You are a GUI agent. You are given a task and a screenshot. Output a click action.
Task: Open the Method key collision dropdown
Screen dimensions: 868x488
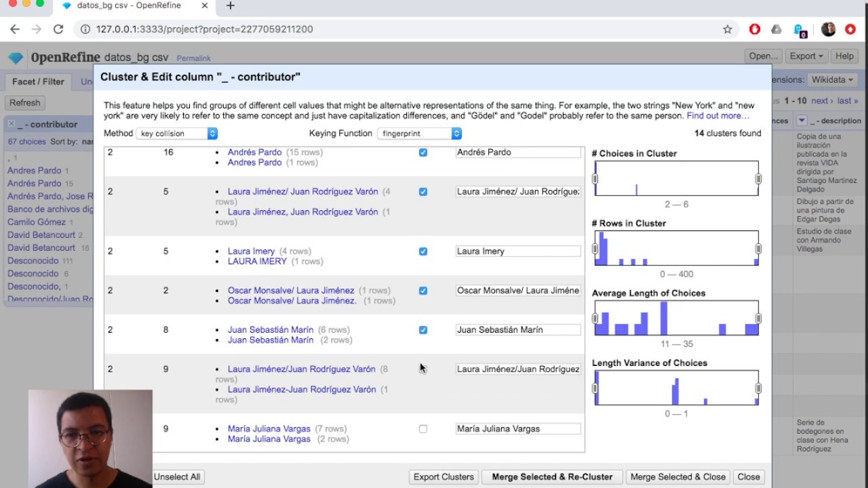176,134
